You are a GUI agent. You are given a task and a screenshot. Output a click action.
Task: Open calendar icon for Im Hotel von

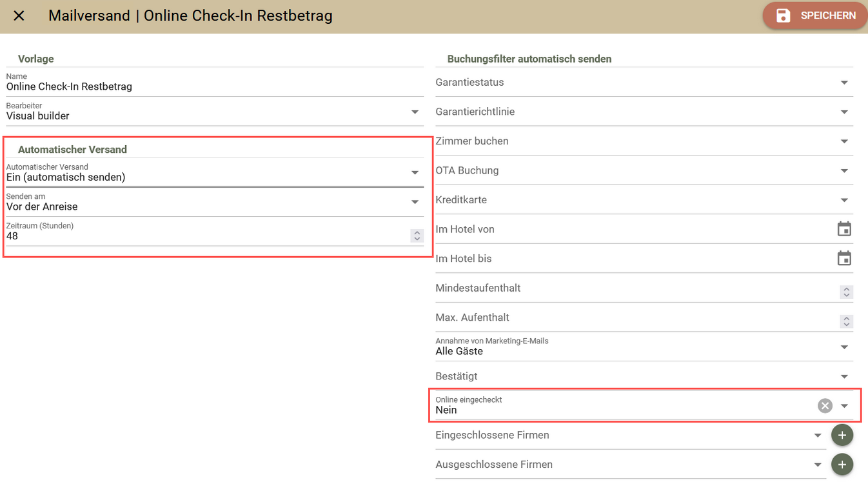(x=844, y=229)
